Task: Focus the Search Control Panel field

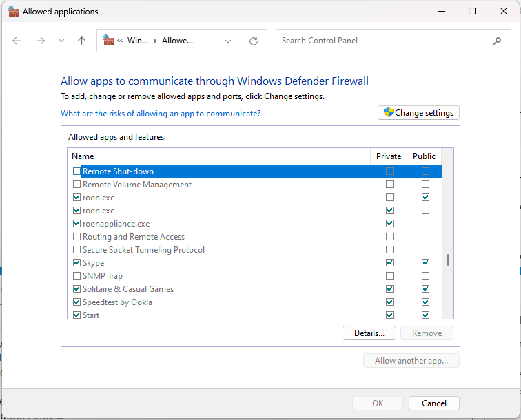Action: click(393, 41)
